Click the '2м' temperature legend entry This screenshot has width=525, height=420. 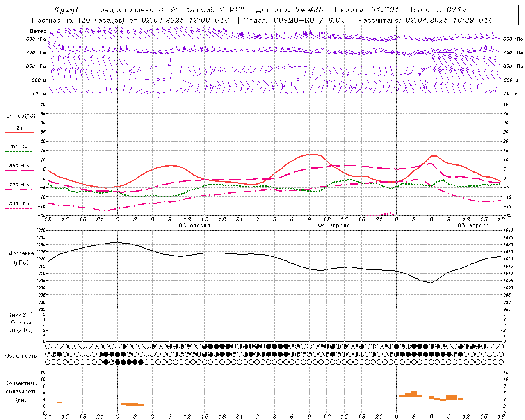(x=19, y=128)
